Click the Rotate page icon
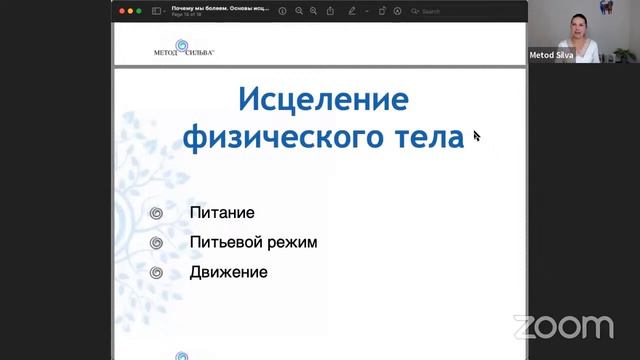640x360 pixels. tap(382, 11)
